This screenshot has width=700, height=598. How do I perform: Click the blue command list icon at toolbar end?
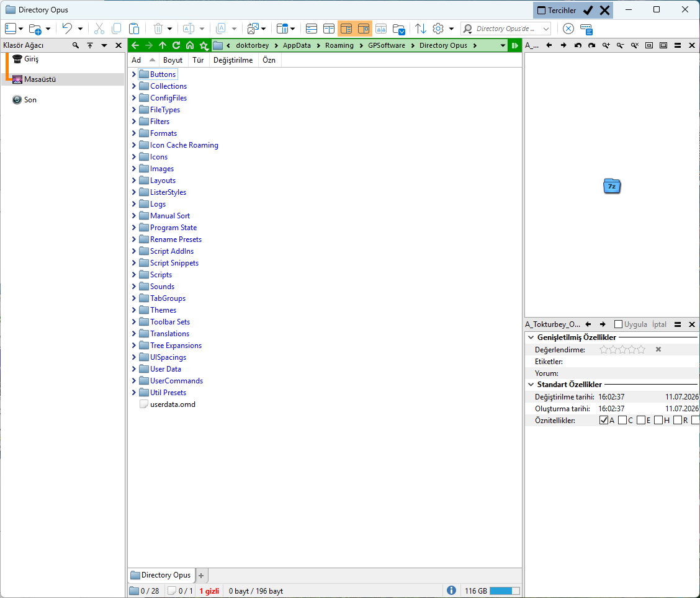click(x=586, y=29)
